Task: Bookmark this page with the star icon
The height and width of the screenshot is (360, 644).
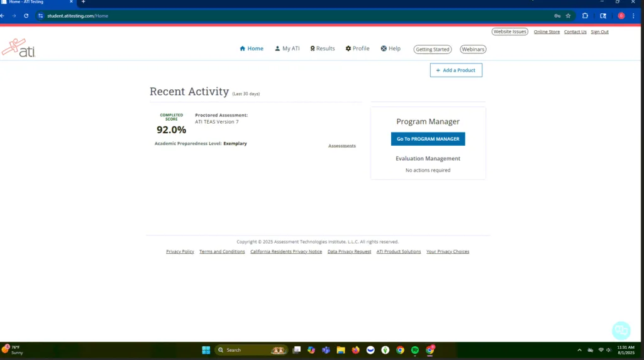Action: tap(568, 16)
